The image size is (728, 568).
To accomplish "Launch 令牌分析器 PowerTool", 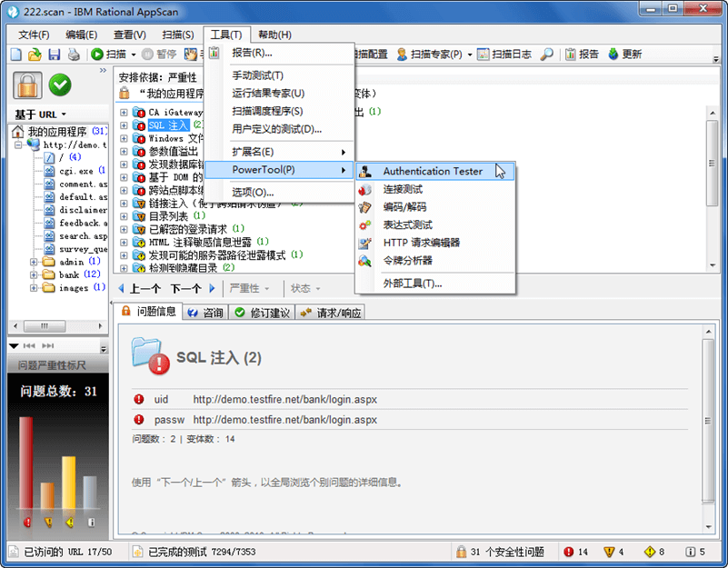I will [x=435, y=261].
